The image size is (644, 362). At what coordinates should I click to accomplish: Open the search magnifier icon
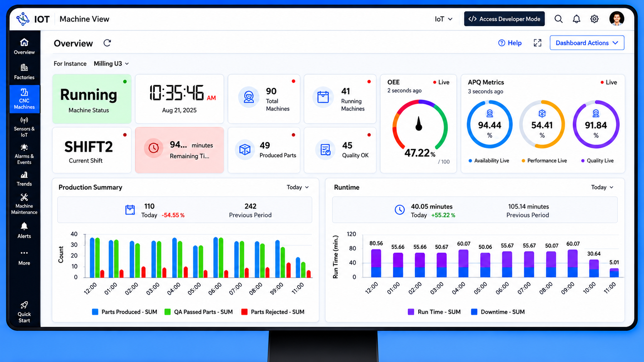558,19
